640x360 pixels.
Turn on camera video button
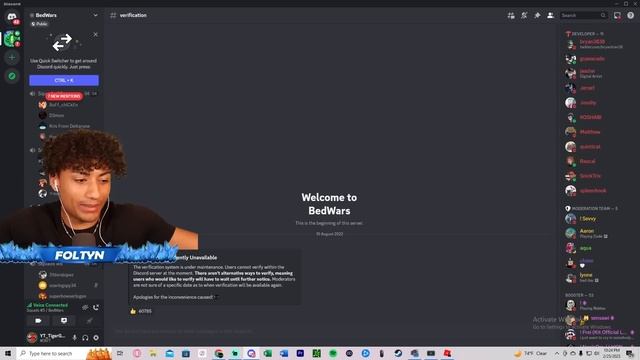38,321
